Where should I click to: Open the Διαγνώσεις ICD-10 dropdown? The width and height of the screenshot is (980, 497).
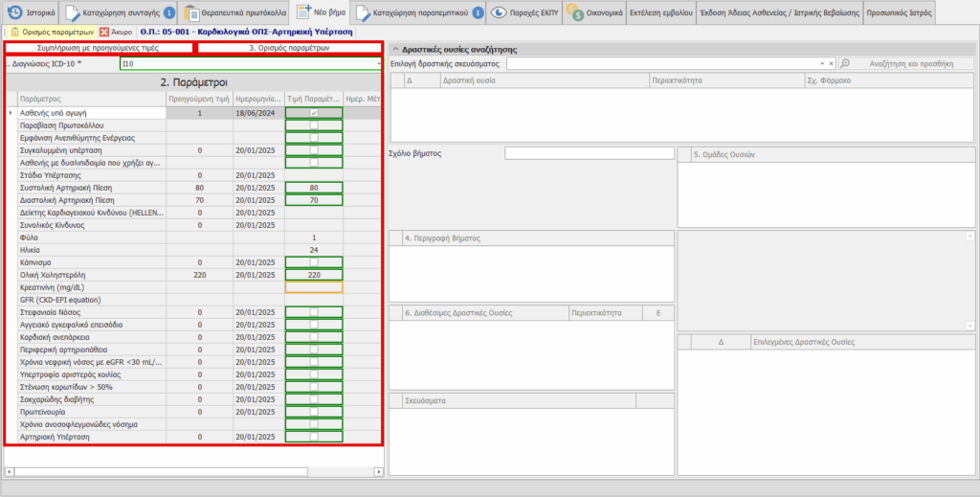379,64
